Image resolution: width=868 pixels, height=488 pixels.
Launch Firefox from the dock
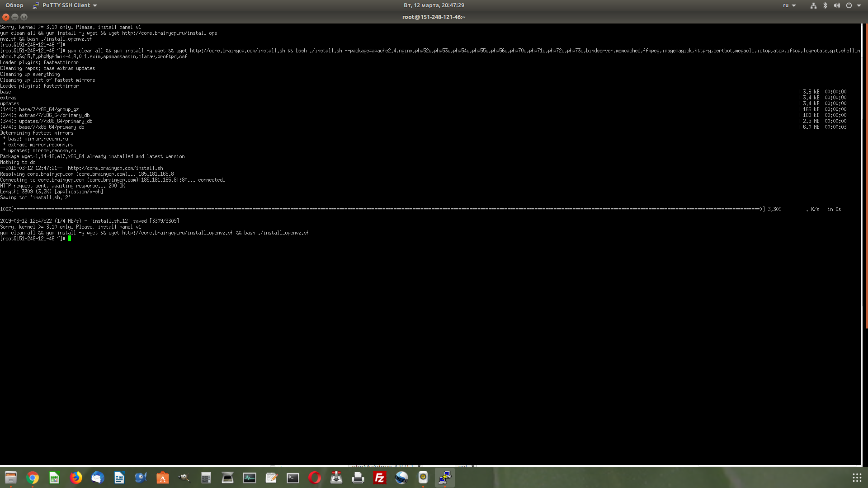[x=76, y=478]
